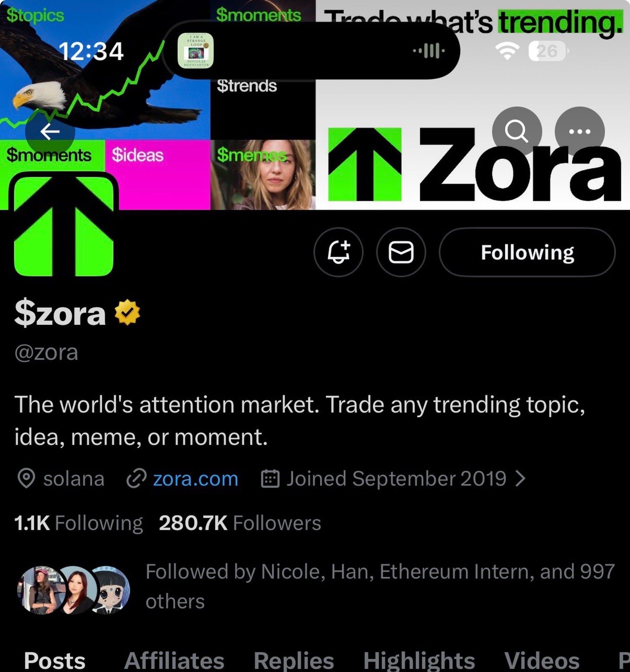Open the audiobook cover in Dynamic Island
630x672 pixels.
(x=195, y=51)
